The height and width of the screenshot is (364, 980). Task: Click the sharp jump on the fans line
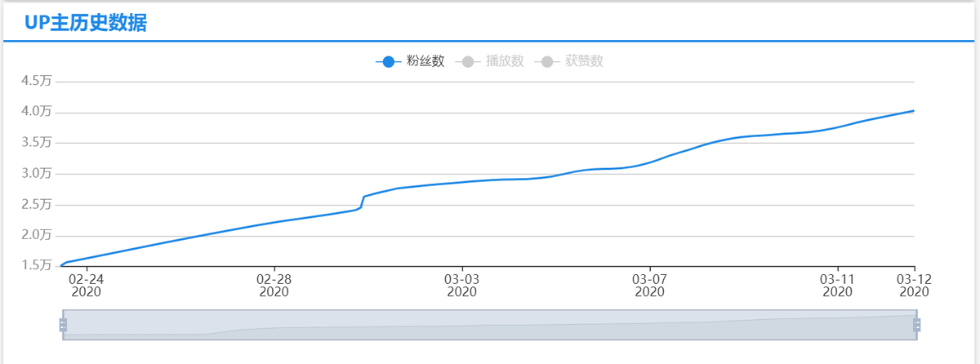pos(363,202)
